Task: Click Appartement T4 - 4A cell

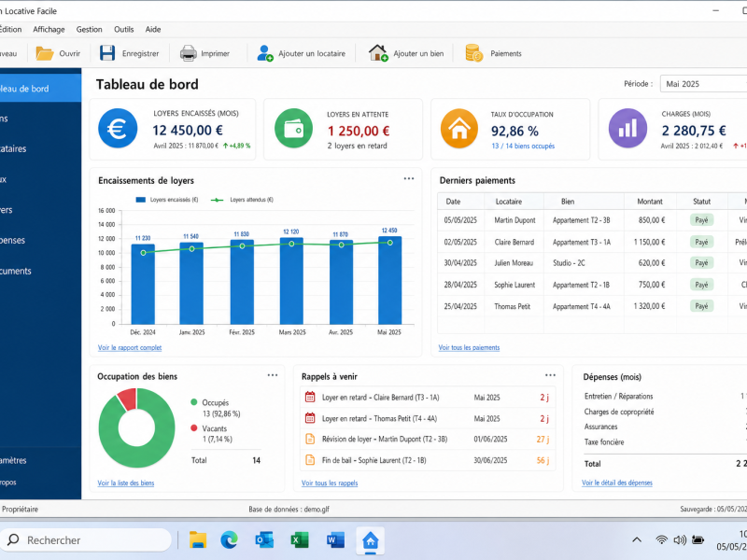Action: pos(581,306)
